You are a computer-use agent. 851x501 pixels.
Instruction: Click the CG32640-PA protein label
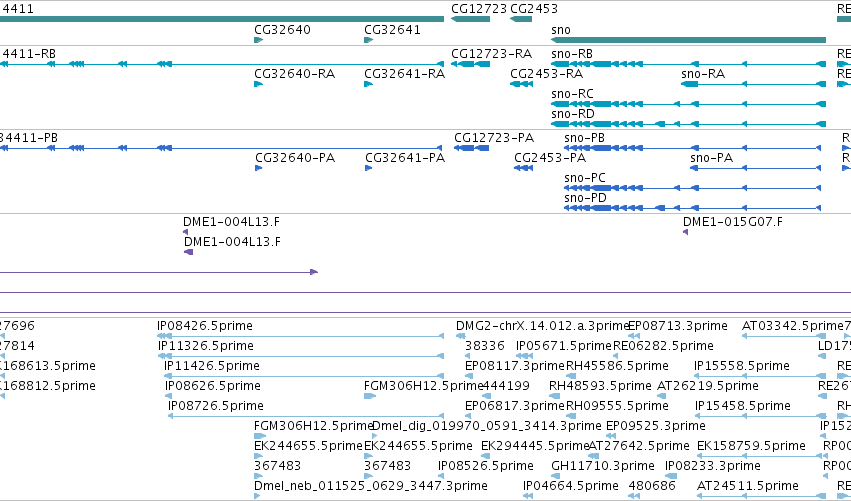pyautogui.click(x=295, y=158)
